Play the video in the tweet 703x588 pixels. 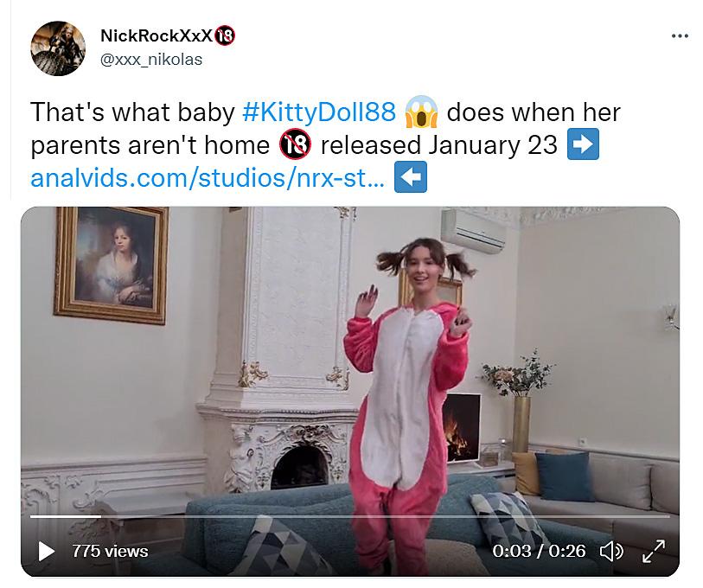46,551
